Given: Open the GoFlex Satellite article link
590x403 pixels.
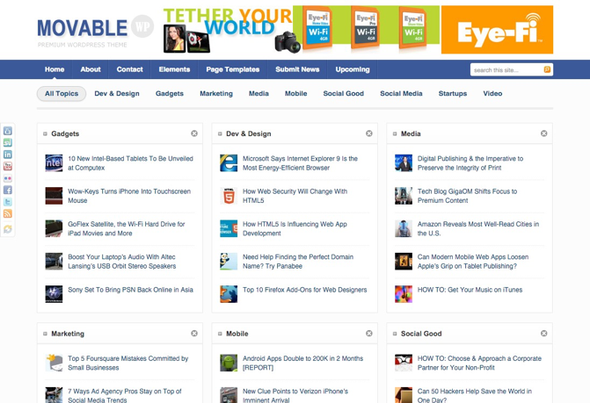Looking at the screenshot, I should coord(126,228).
